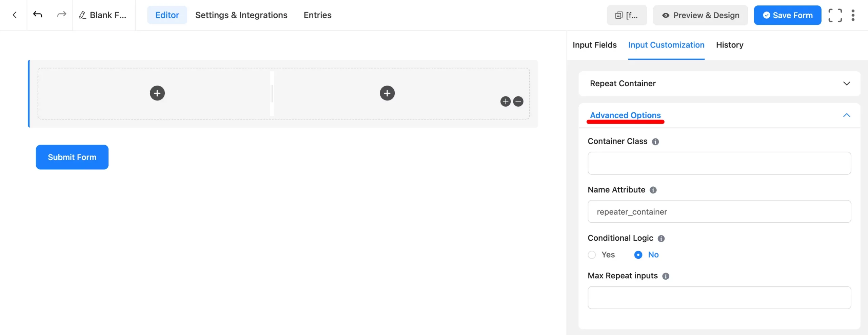Select No for Conditional Logic

[x=638, y=255]
